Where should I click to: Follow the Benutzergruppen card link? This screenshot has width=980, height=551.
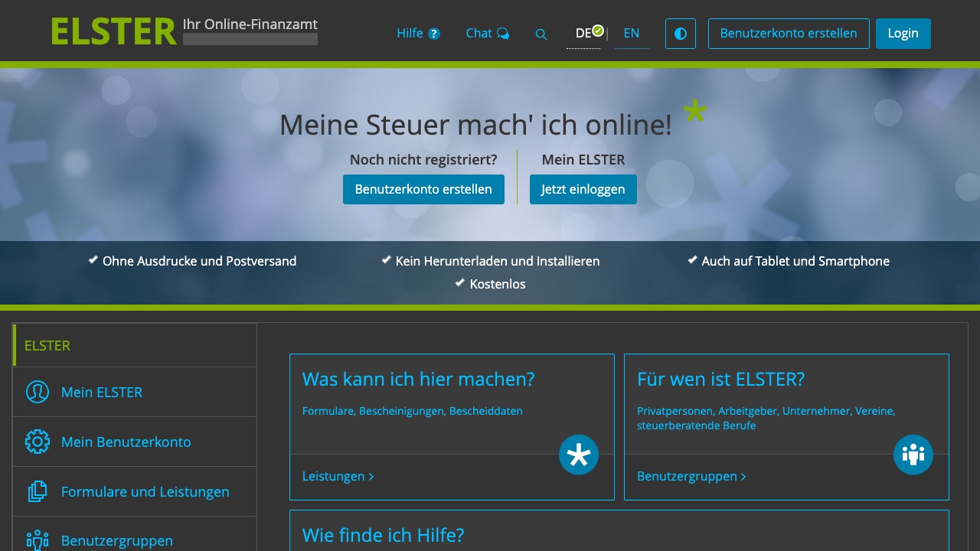691,476
